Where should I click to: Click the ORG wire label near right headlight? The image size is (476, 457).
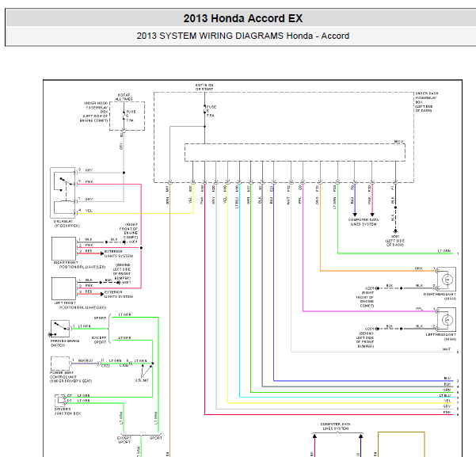pos(418,268)
